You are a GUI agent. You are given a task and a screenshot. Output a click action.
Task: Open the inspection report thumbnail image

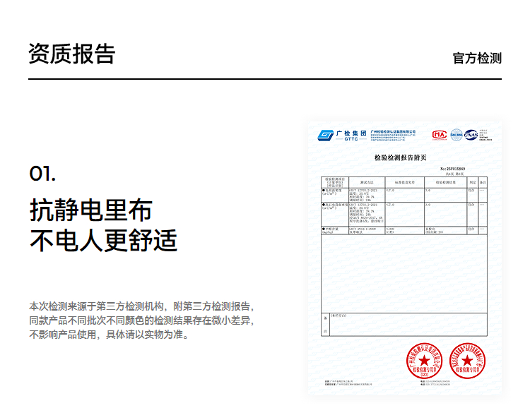point(404,258)
